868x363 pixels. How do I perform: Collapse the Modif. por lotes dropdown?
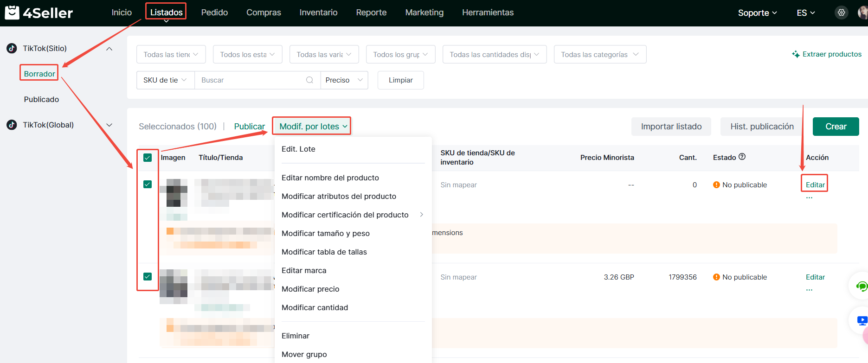click(x=312, y=127)
